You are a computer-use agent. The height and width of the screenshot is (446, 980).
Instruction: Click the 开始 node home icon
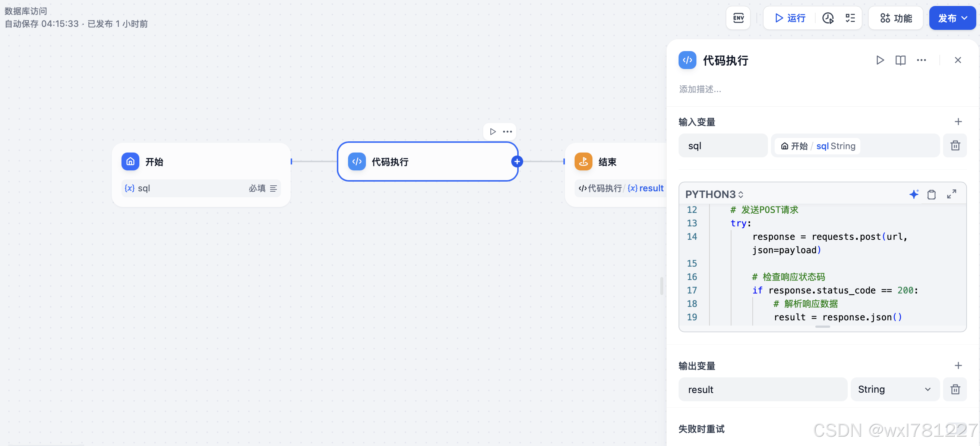(x=130, y=162)
